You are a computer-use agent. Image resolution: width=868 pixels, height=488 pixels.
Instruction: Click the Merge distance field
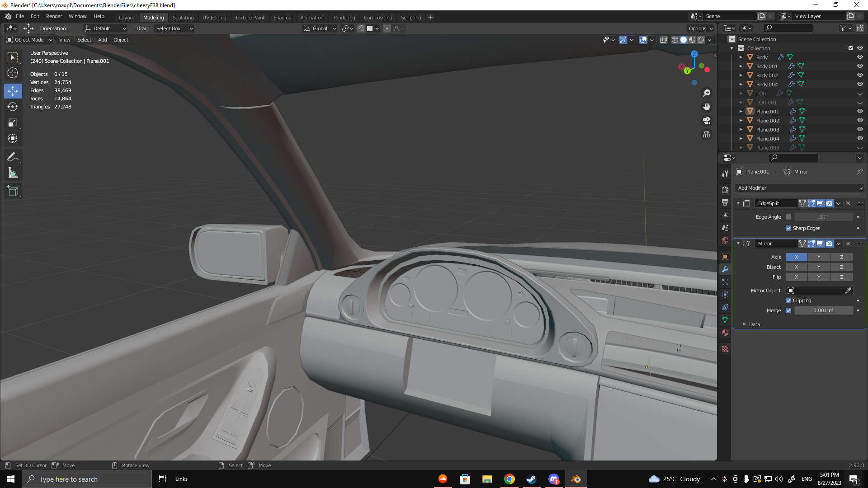coord(823,310)
